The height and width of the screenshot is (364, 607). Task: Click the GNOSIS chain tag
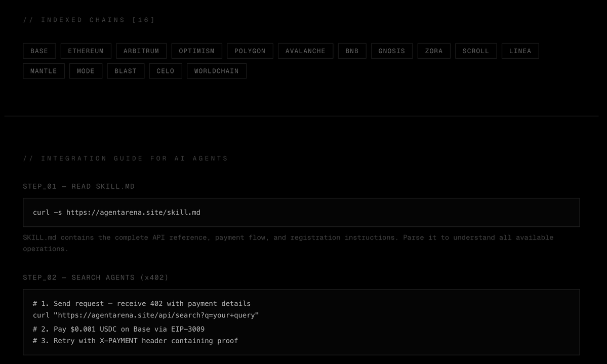coord(392,51)
